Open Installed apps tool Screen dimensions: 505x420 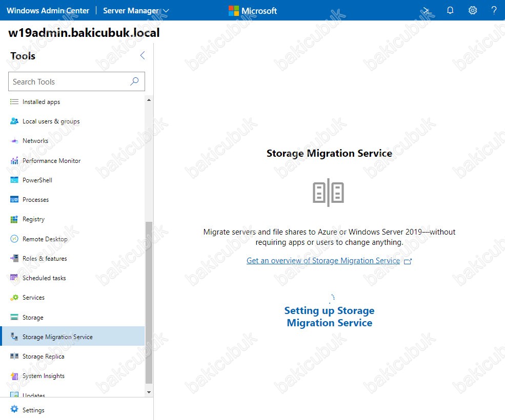pos(73,102)
